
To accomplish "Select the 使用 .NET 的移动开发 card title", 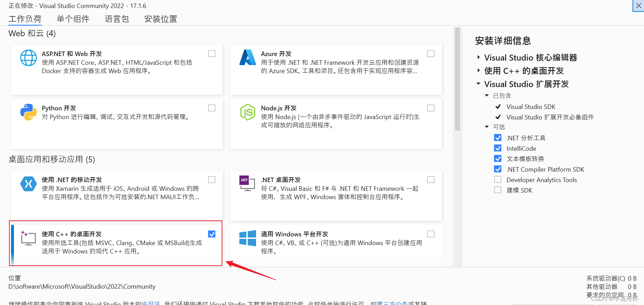I will 72,180.
